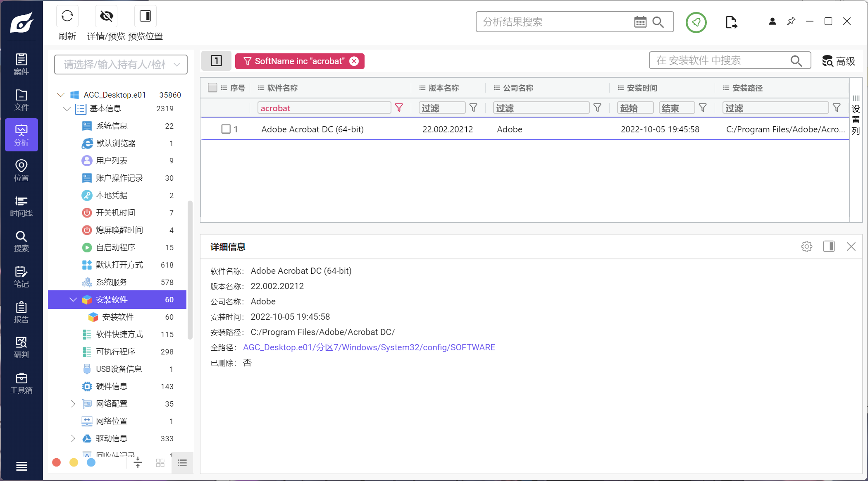This screenshot has height=481, width=868.
Task: Open 位置 in left sidebar
Action: 21,170
